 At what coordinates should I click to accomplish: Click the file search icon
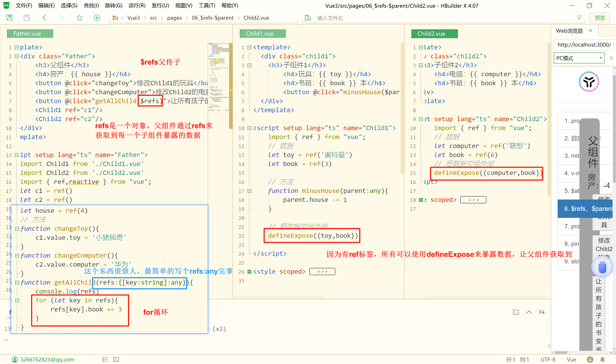[308, 18]
